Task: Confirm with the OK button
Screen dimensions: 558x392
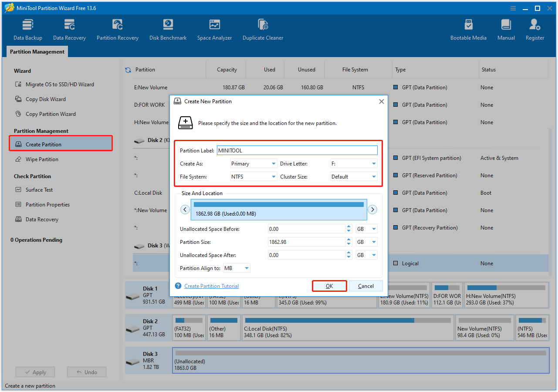Action: pyautogui.click(x=329, y=286)
